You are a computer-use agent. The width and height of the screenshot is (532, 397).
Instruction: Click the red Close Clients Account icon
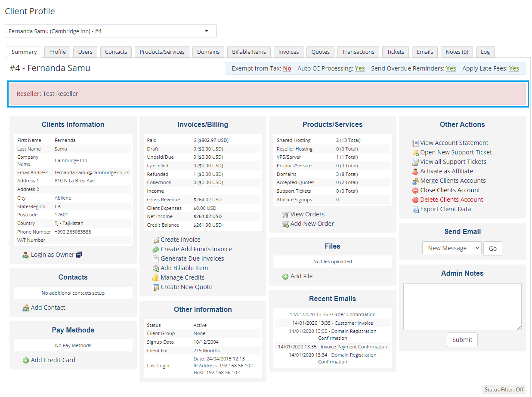415,191
